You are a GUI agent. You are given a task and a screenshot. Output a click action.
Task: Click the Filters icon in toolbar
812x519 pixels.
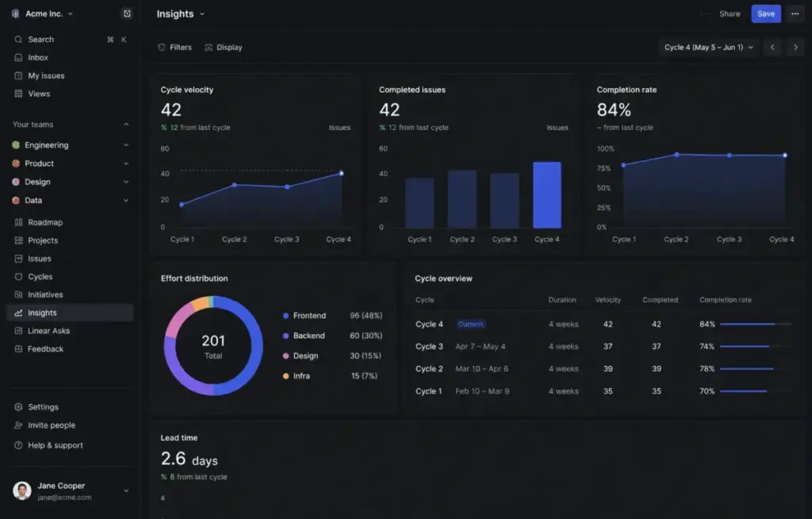click(162, 47)
